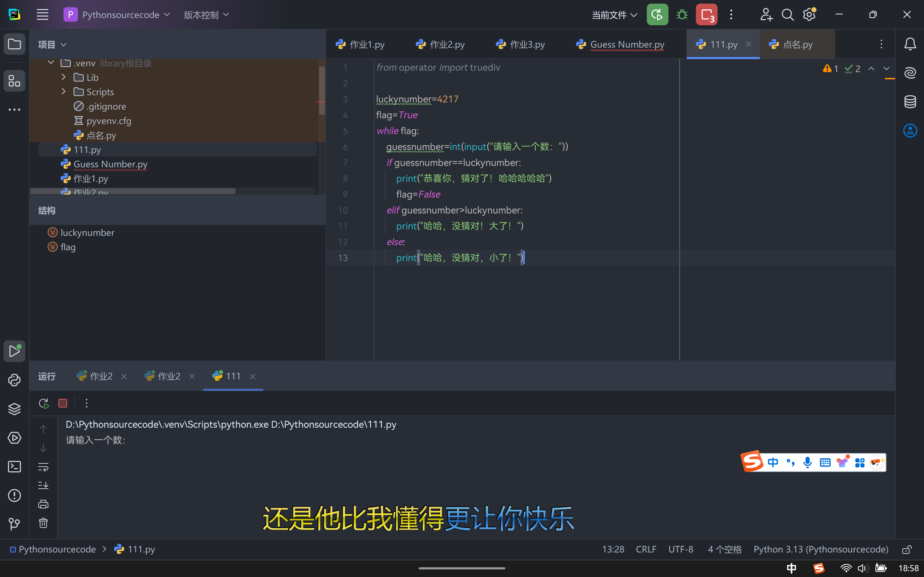The width and height of the screenshot is (924, 577).
Task: Toggle scroll to end in console
Action: 43,485
